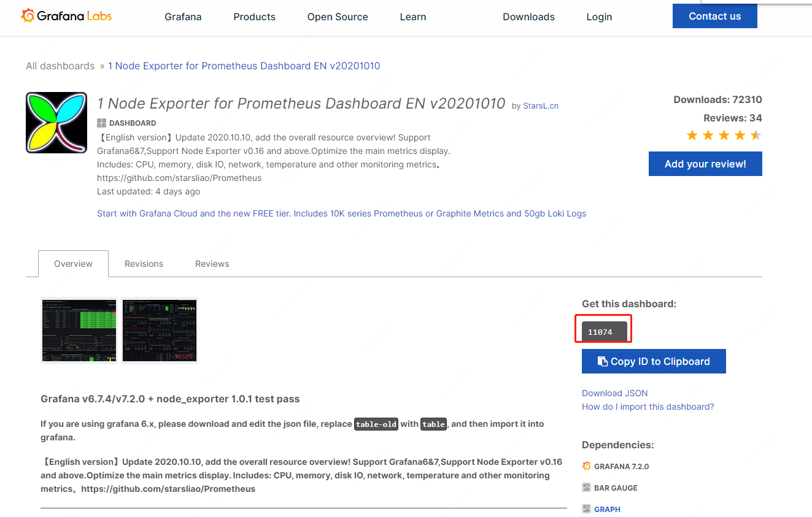The width and height of the screenshot is (812, 517).
Task: Open the Login page
Action: pos(599,17)
